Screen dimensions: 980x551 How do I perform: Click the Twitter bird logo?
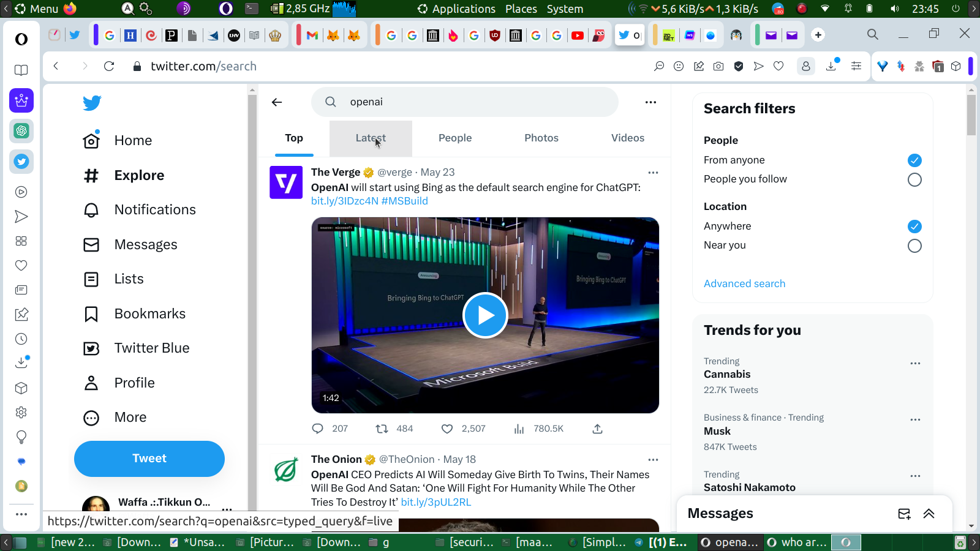tap(92, 103)
